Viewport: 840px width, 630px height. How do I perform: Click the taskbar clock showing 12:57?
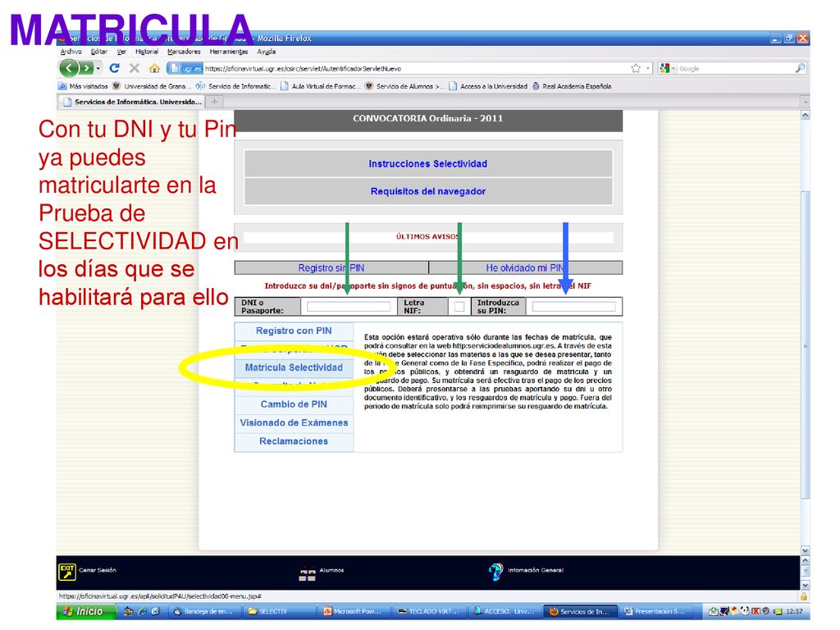[794, 611]
